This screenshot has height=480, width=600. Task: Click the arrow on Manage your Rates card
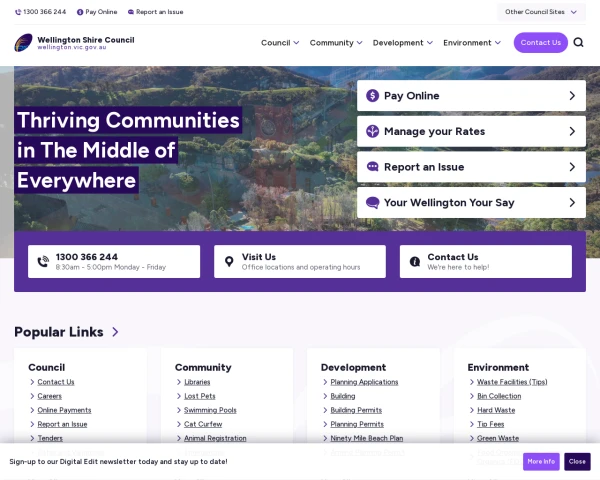click(x=572, y=131)
